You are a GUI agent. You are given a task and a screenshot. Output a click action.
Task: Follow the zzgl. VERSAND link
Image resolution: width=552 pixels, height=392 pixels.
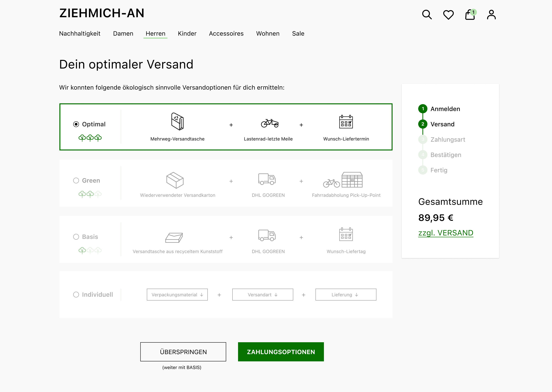coord(446,233)
